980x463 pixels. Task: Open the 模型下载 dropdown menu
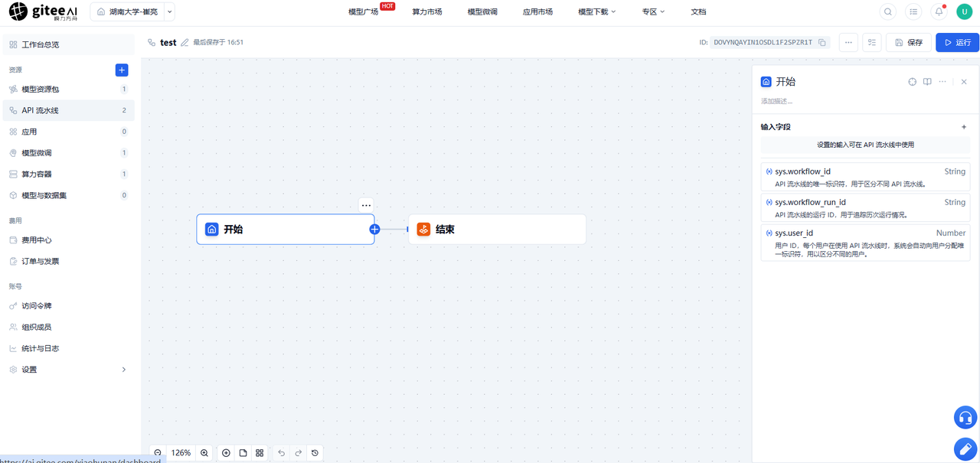click(x=596, y=11)
